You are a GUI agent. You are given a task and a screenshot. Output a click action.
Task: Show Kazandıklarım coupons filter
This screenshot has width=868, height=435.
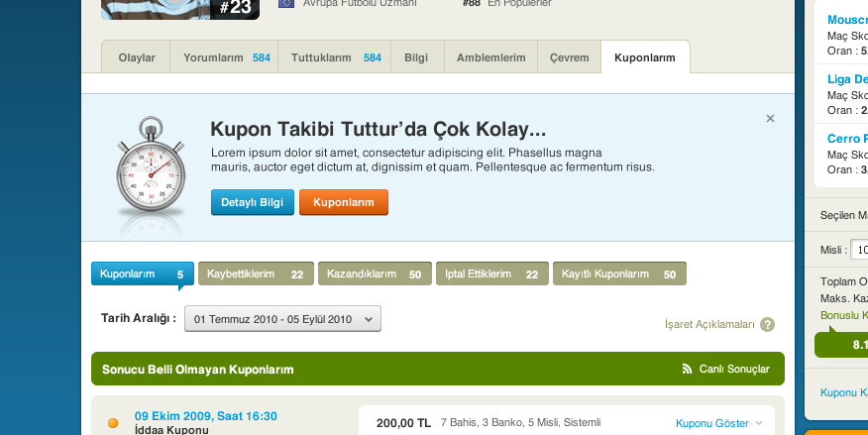pos(374,273)
